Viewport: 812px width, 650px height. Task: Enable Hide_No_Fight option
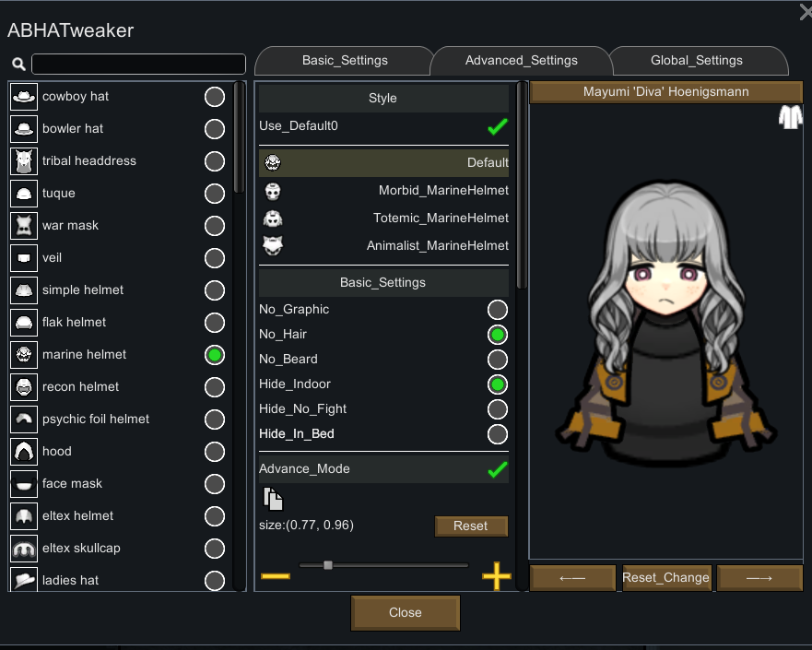498,409
